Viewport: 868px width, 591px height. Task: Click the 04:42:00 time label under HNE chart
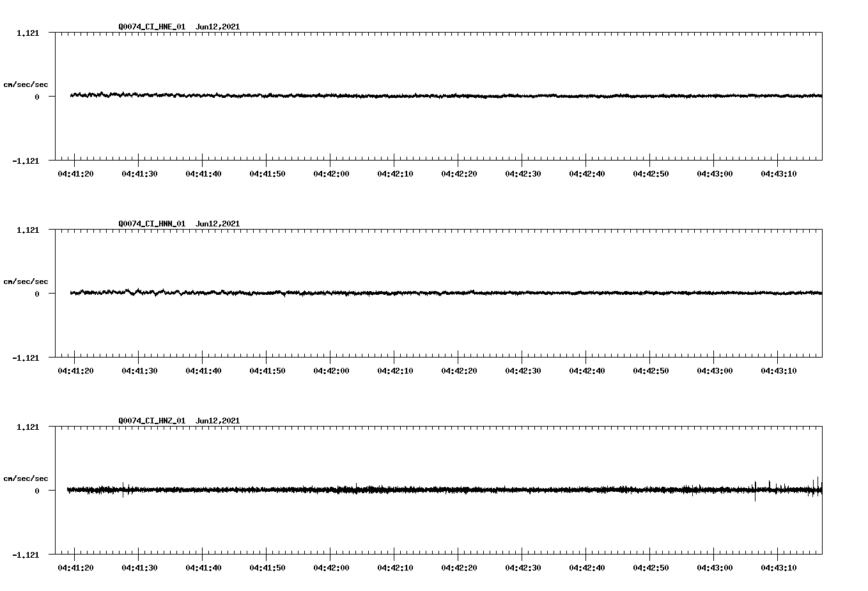pyautogui.click(x=331, y=174)
